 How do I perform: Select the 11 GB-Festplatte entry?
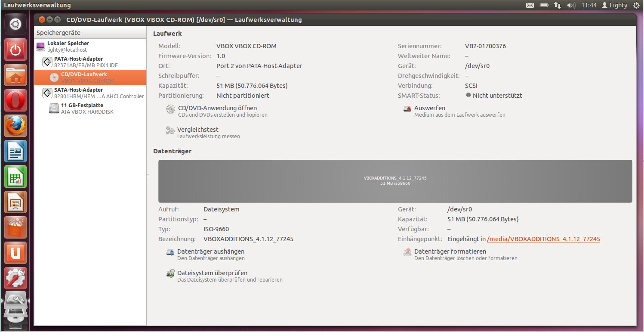point(90,109)
